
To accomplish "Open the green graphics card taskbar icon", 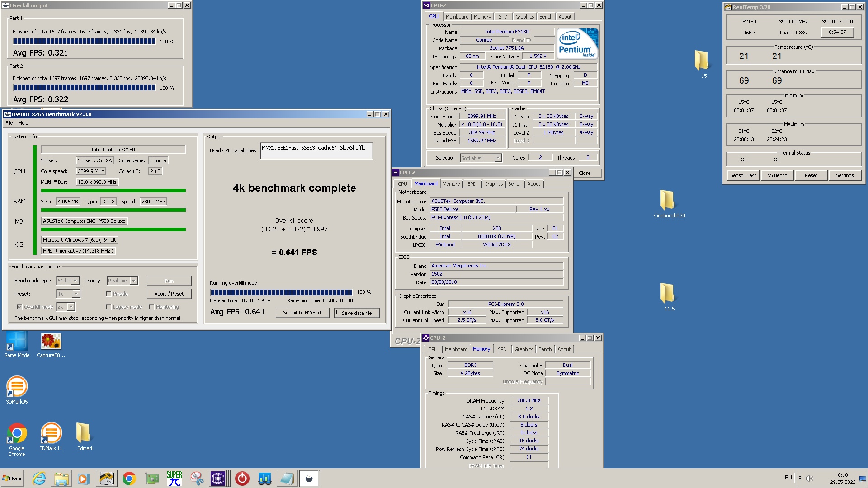I will [152, 479].
